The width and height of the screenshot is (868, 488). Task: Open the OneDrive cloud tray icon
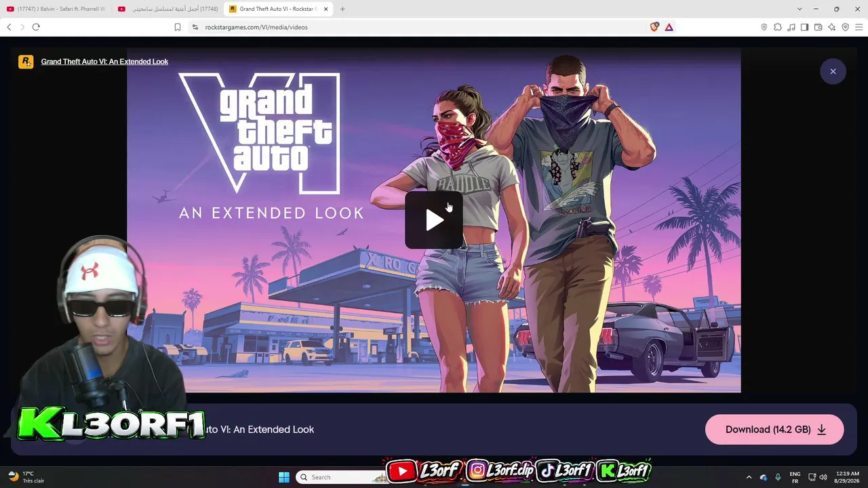tap(764, 477)
